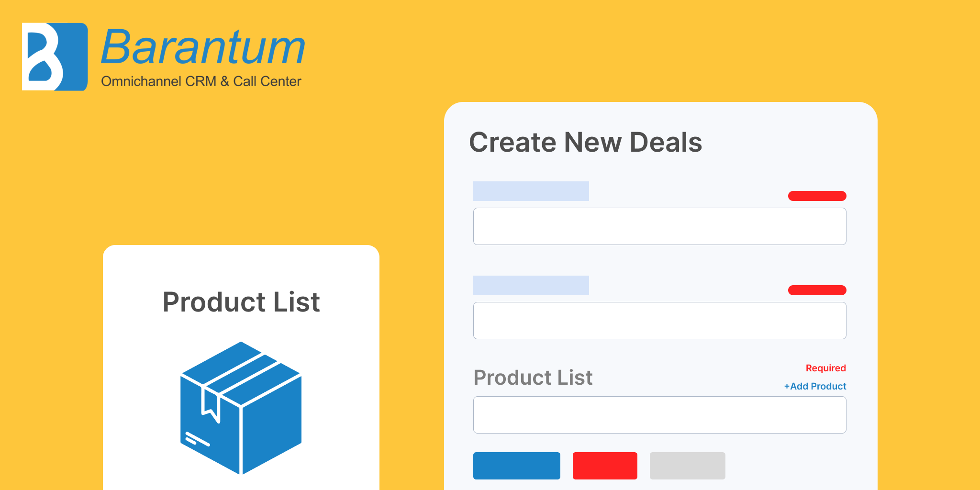The height and width of the screenshot is (490, 980).
Task: Click the Barantum B logo icon
Action: pyautogui.click(x=55, y=57)
